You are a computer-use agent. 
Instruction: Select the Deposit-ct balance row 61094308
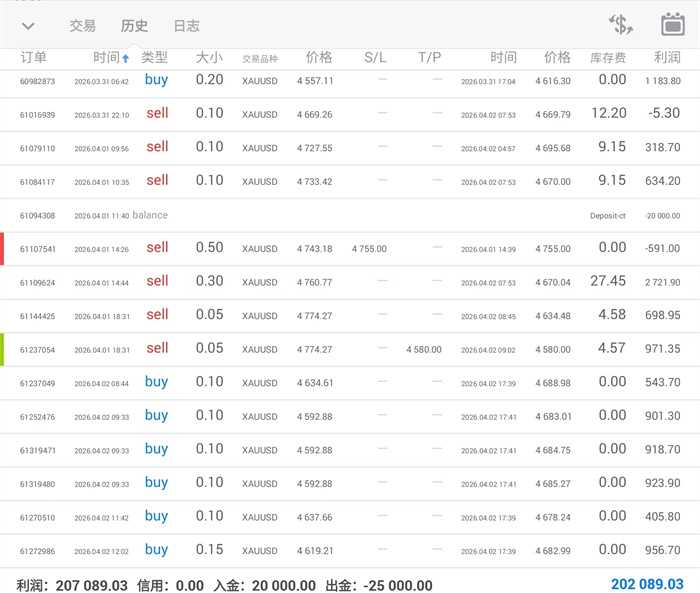[350, 215]
